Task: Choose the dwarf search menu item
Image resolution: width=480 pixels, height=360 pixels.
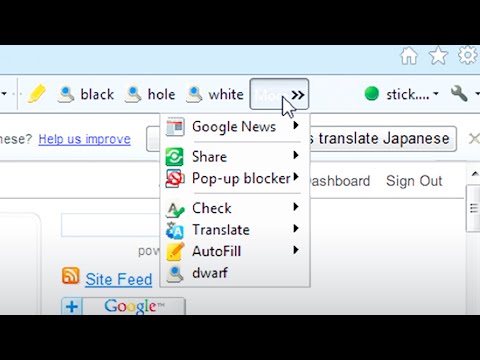Action: coord(235,273)
